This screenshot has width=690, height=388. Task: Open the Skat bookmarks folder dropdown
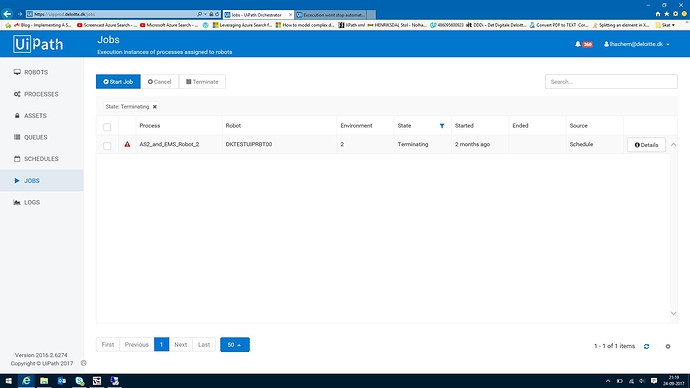pyautogui.click(x=665, y=25)
